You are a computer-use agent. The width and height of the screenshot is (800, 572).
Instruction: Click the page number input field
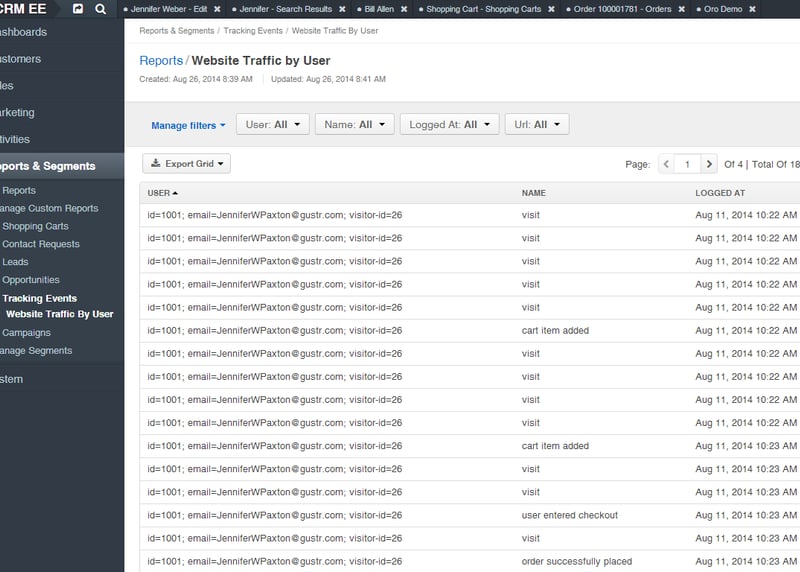[687, 164]
